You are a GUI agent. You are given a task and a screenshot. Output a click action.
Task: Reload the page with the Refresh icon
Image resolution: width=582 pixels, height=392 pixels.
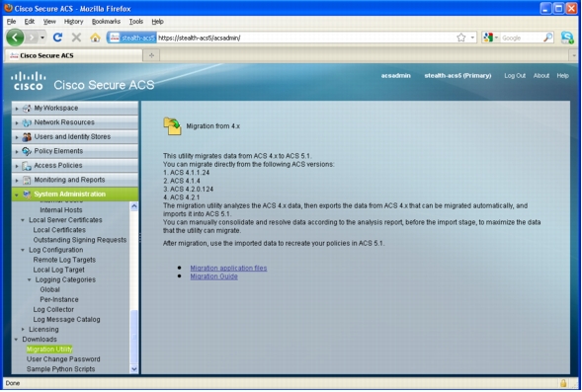pyautogui.click(x=57, y=38)
